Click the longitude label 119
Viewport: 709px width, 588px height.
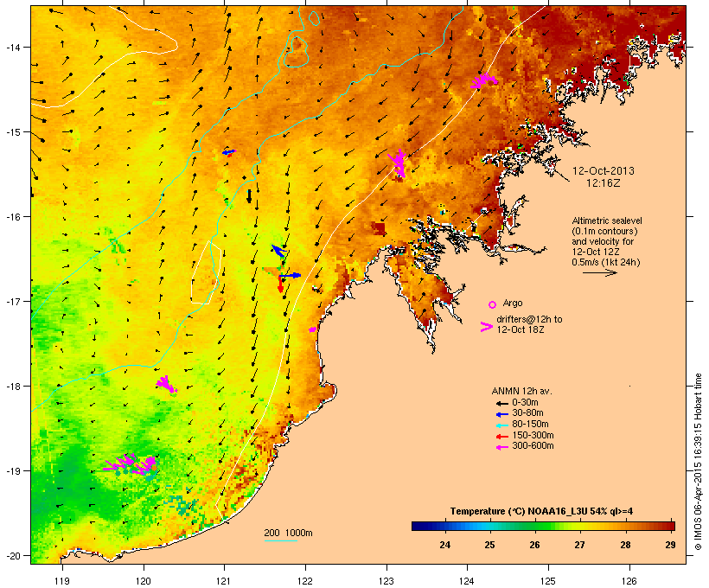pyautogui.click(x=62, y=581)
